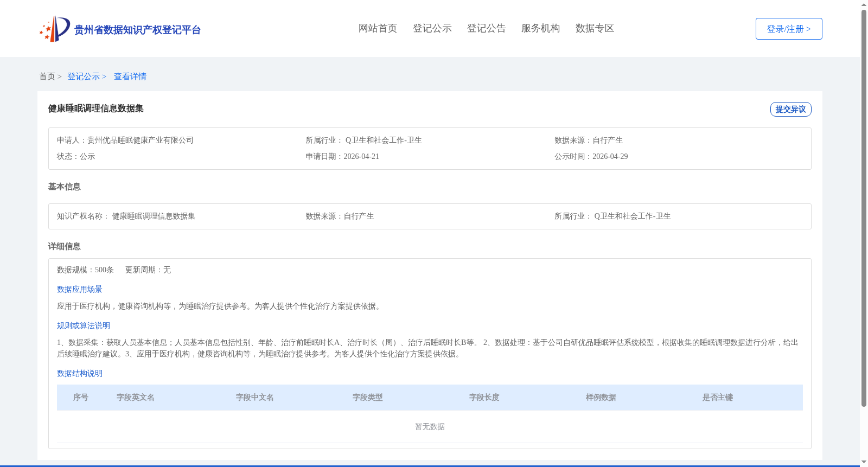Click 所属行业 Q卫生和社会工作-卫生 in top box
This screenshot has width=868, height=467.
point(363,140)
